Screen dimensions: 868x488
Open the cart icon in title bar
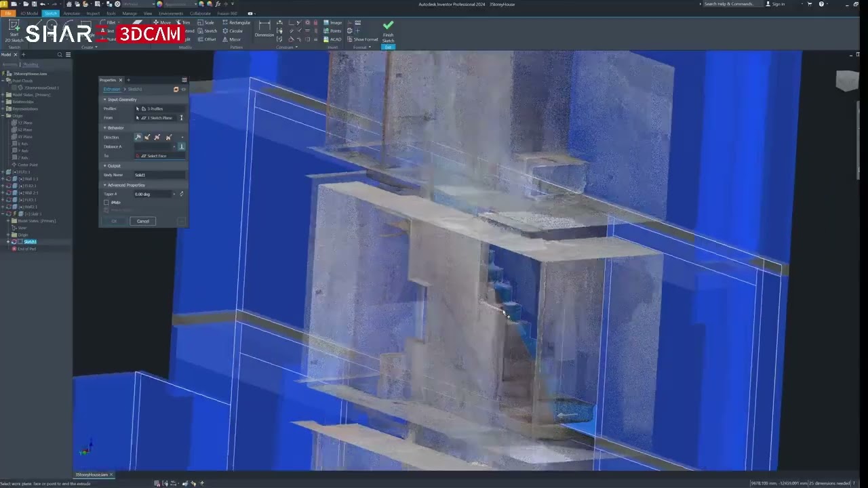(x=810, y=4)
